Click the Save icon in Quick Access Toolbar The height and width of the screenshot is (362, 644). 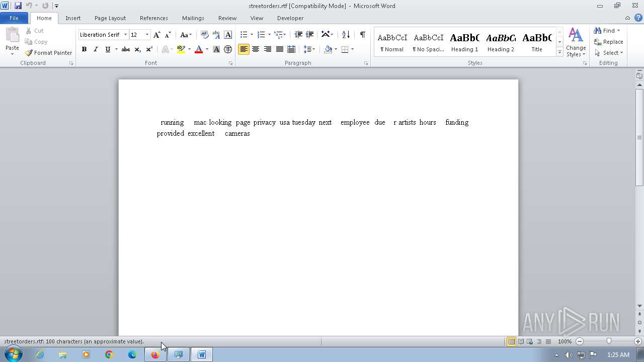[x=18, y=6]
